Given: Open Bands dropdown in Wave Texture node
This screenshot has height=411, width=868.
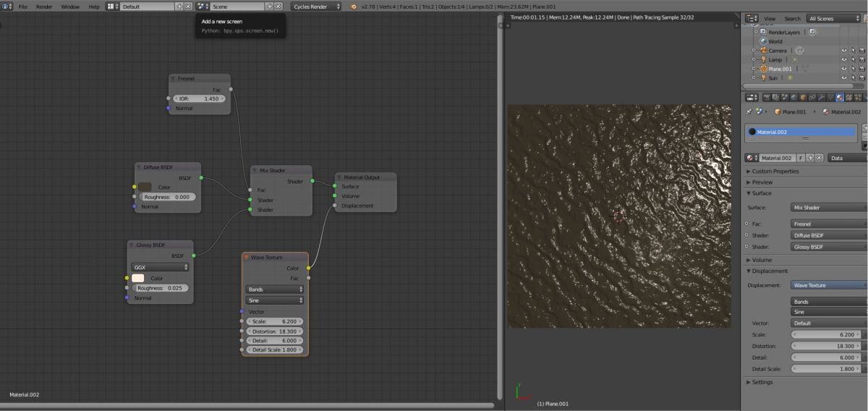Looking at the screenshot, I should coord(275,289).
